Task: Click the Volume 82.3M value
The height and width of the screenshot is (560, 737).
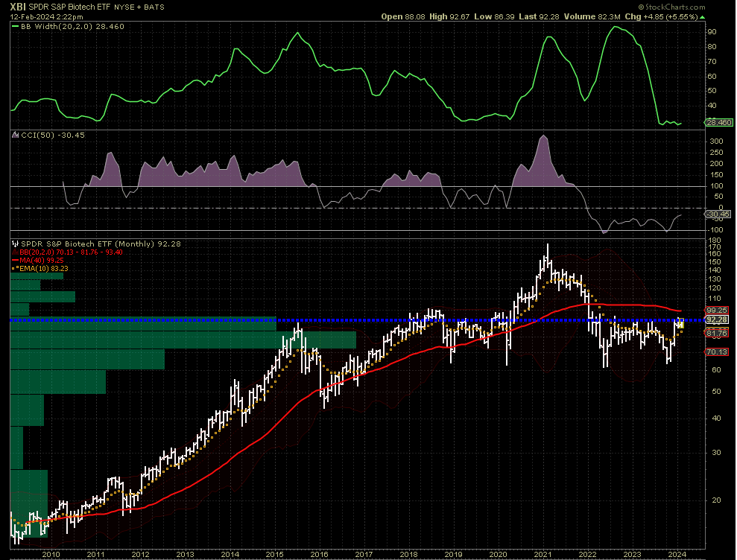Action: [x=592, y=16]
